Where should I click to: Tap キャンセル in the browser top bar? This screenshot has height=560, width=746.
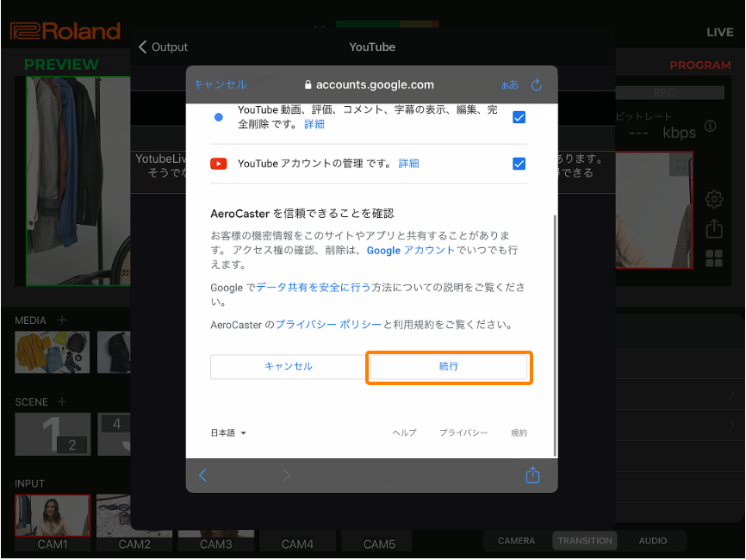point(221,84)
